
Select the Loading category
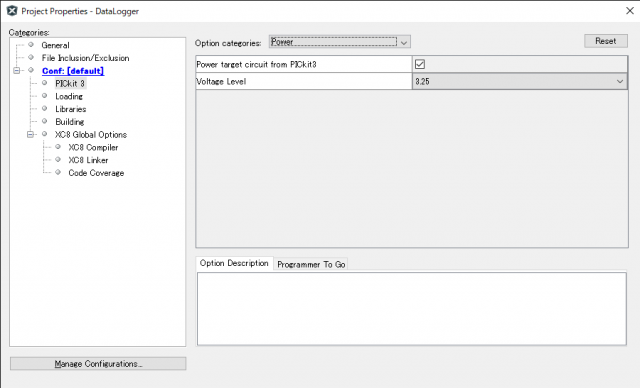(x=69, y=96)
